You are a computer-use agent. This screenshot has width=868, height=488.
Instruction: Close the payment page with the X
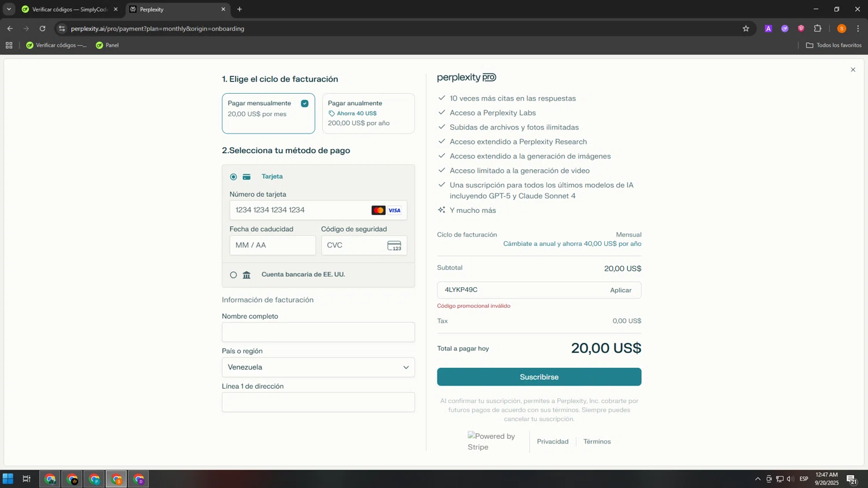[x=853, y=70]
